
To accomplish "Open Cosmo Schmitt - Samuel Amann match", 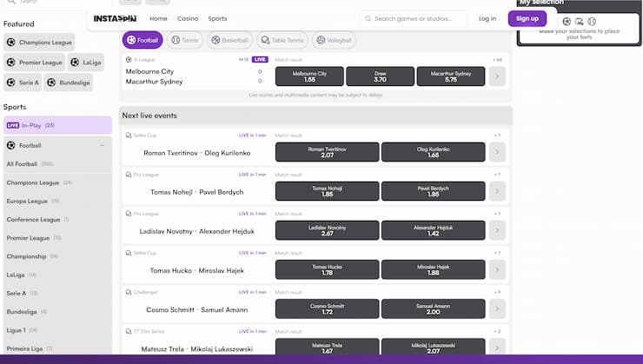I will tap(197, 310).
